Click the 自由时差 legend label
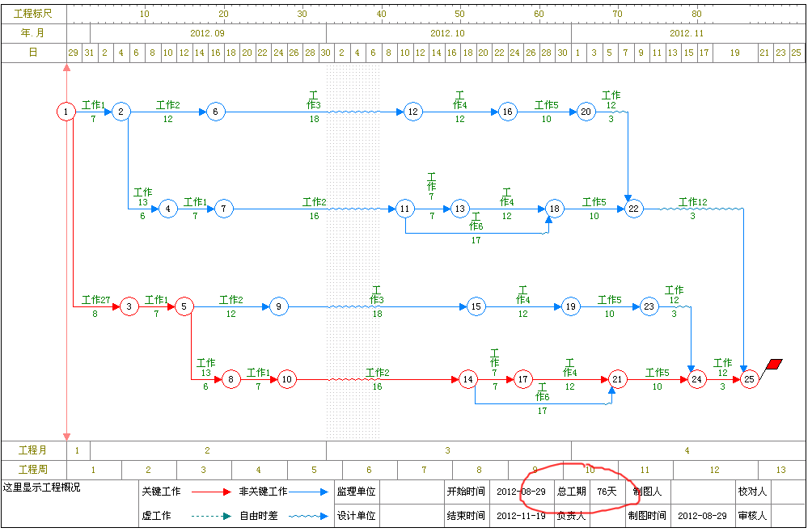The height and width of the screenshot is (532, 812). tap(259, 516)
